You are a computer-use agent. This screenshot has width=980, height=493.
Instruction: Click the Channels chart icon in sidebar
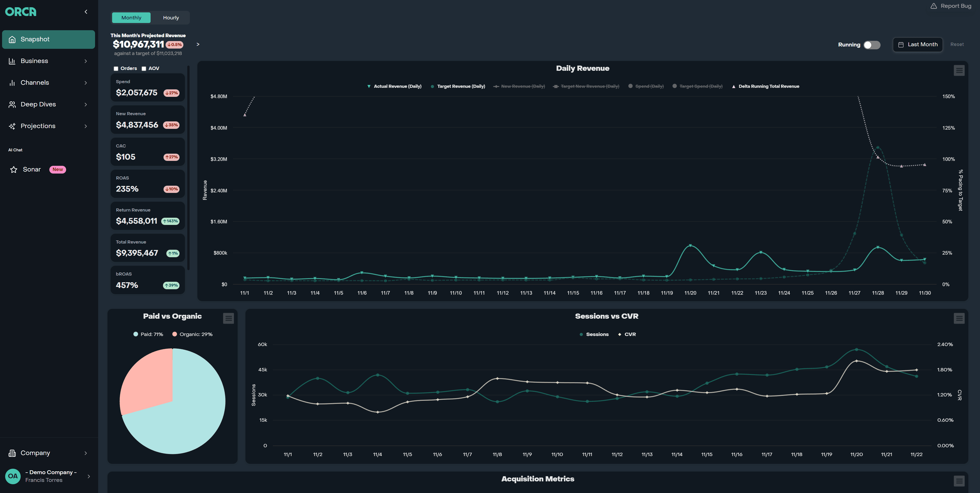[x=12, y=83]
